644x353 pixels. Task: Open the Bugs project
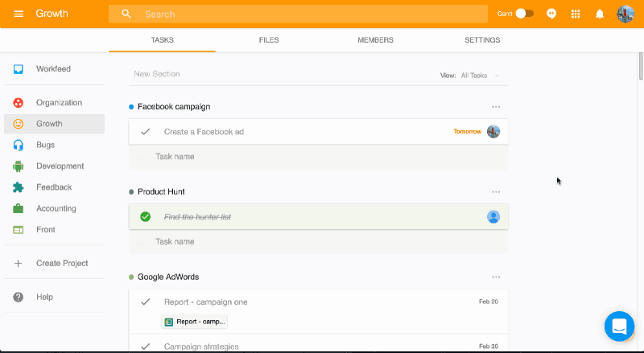click(54, 145)
